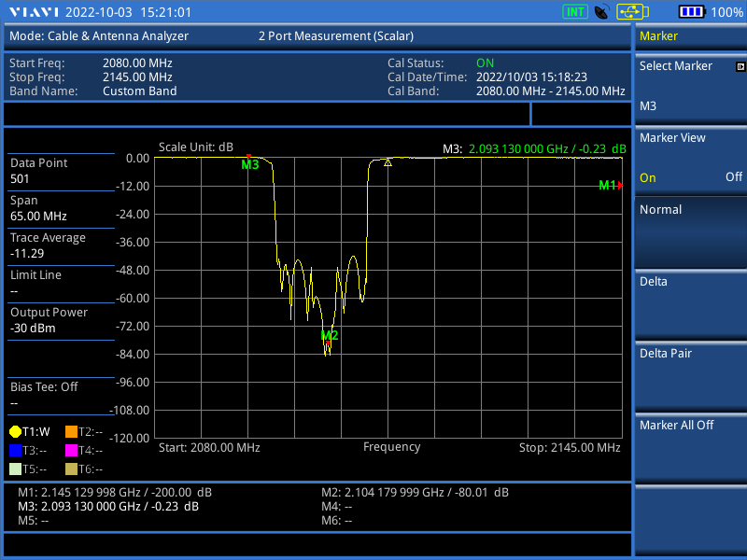747x560 pixels.
Task: Click the M3 row in marker table
Action: (108, 506)
